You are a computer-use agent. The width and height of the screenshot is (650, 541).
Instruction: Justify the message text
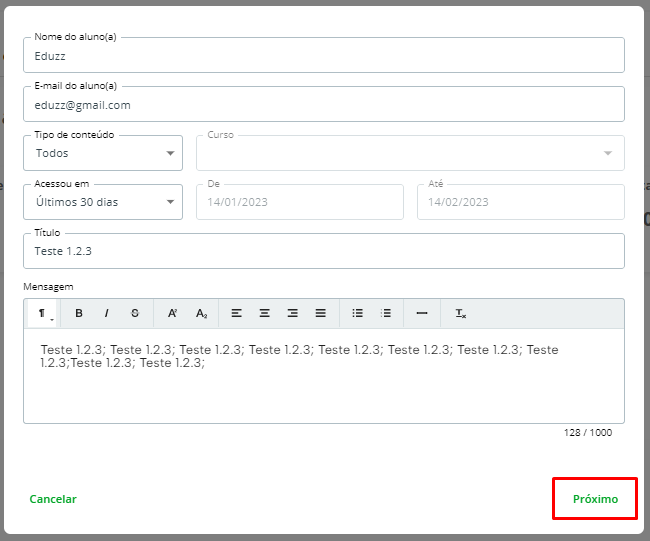[x=321, y=314]
